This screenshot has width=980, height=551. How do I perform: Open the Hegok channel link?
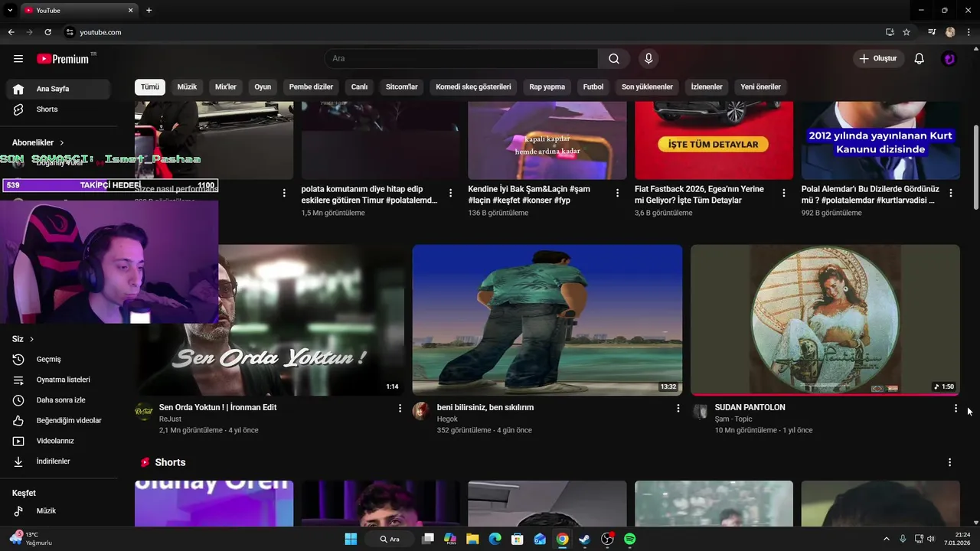[447, 419]
